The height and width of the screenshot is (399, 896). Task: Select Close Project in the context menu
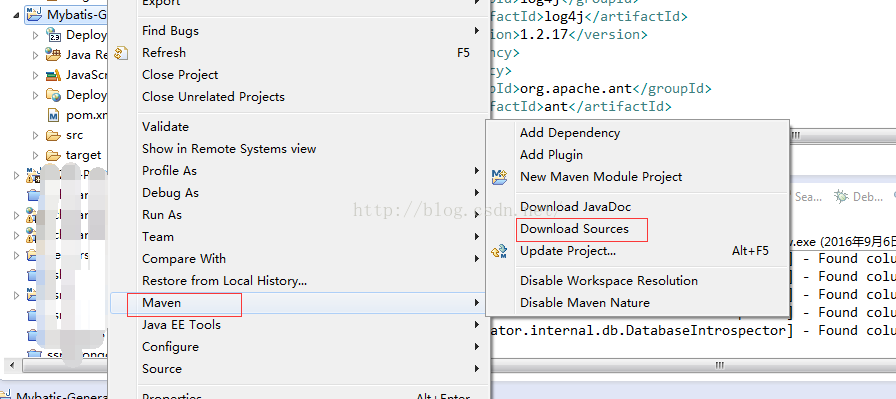coord(299,75)
